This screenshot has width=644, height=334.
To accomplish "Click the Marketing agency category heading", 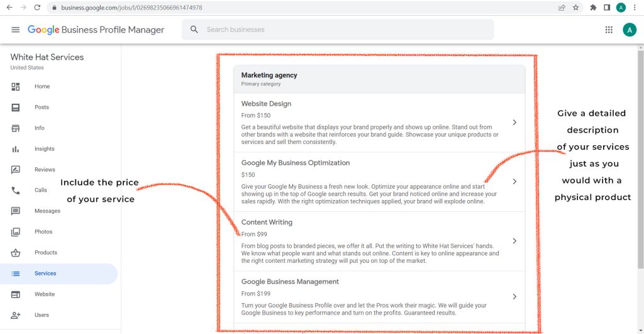I will click(269, 75).
